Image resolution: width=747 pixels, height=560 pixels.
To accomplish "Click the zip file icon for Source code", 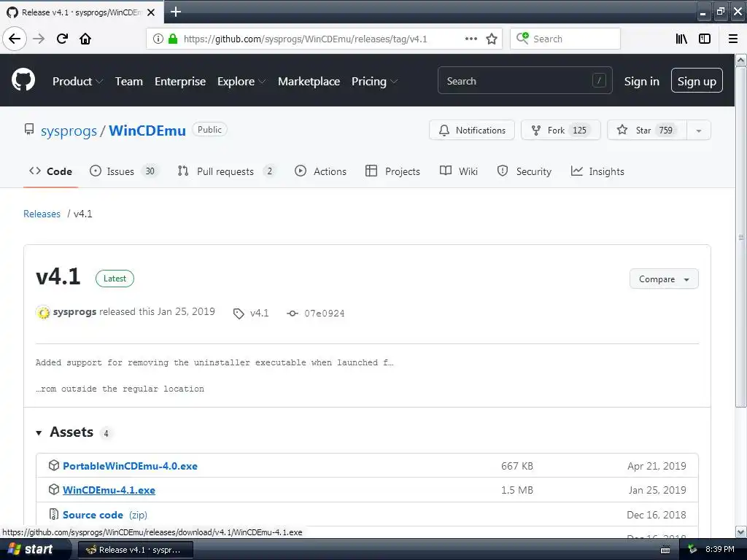I will click(54, 514).
